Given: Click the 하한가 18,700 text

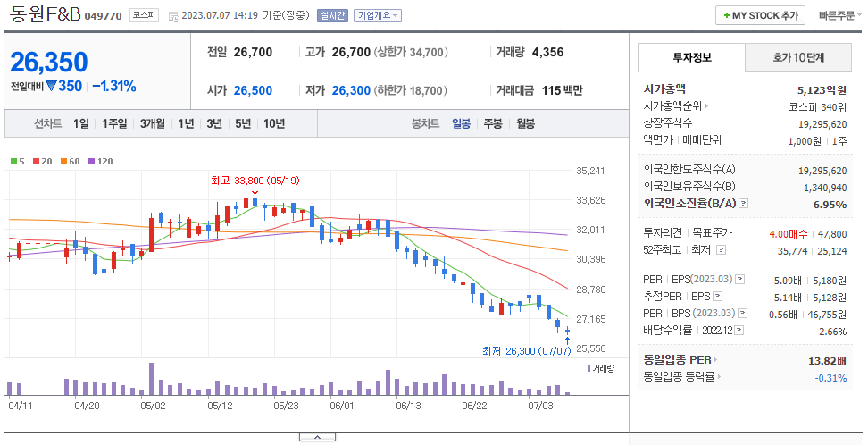Looking at the screenshot, I should [410, 90].
